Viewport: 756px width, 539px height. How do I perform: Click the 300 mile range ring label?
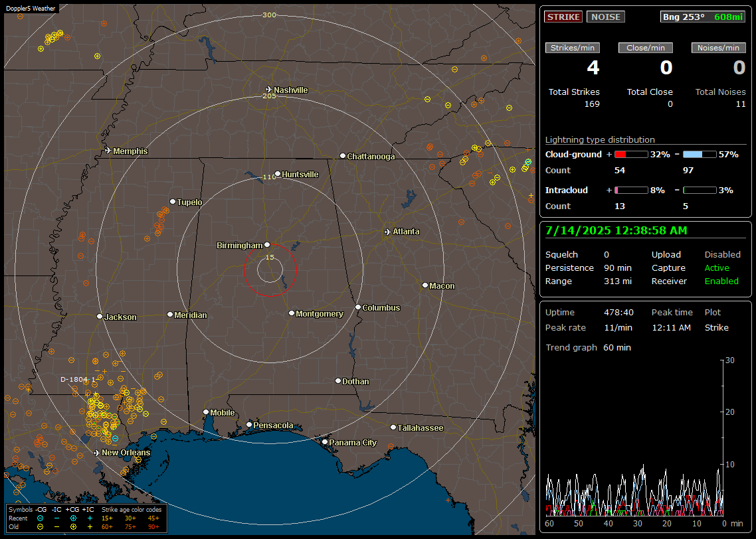click(270, 15)
